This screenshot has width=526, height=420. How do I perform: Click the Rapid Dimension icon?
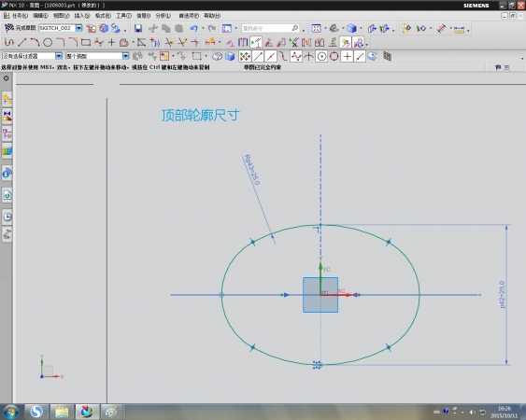point(210,43)
